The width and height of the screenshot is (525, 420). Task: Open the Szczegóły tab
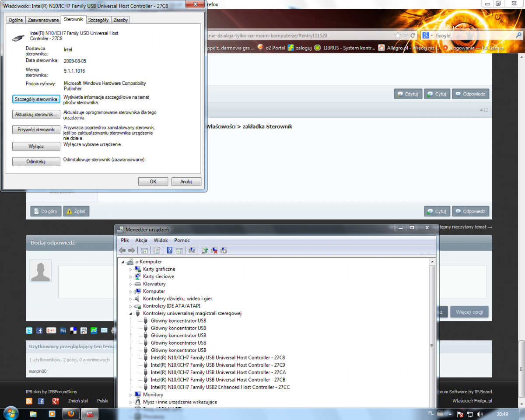pos(98,20)
